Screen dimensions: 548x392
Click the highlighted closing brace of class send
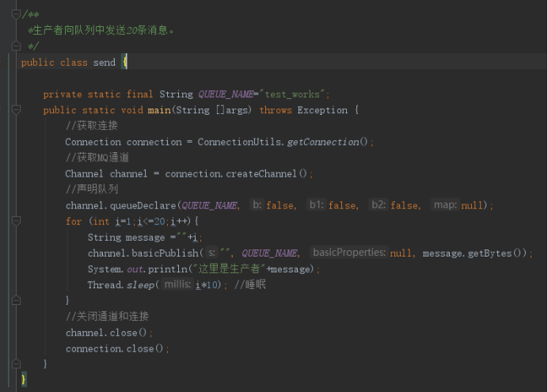point(24,379)
